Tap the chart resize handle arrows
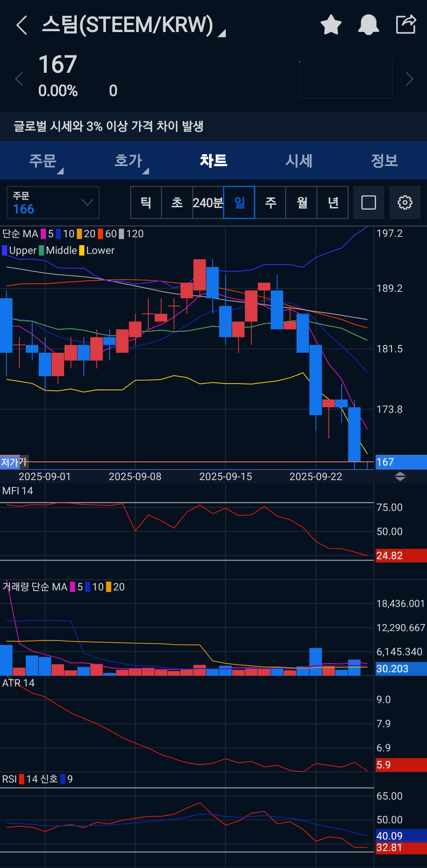This screenshot has height=868, width=427. point(400,477)
